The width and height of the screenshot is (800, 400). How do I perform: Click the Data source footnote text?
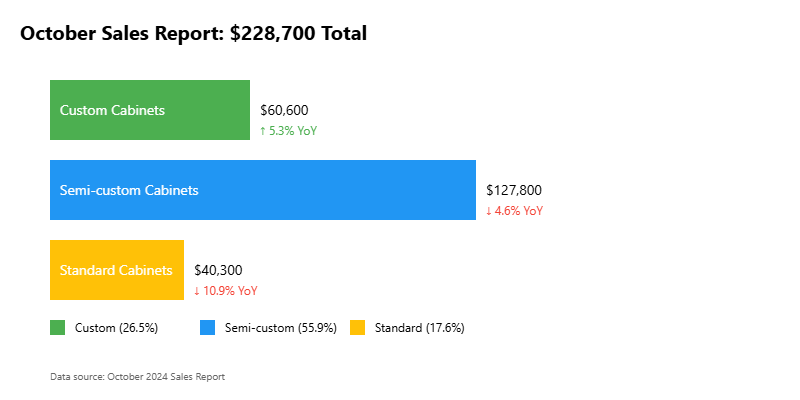click(137, 377)
